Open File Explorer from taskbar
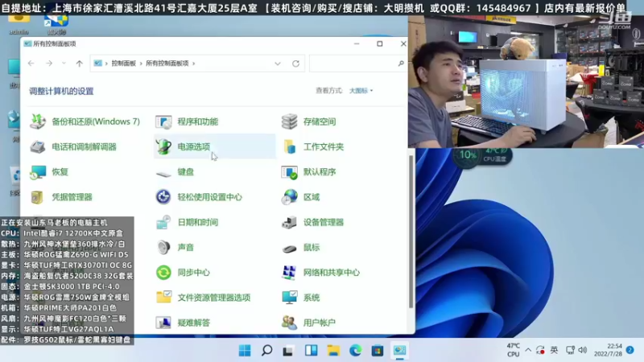This screenshot has width=644, height=362. (x=333, y=351)
